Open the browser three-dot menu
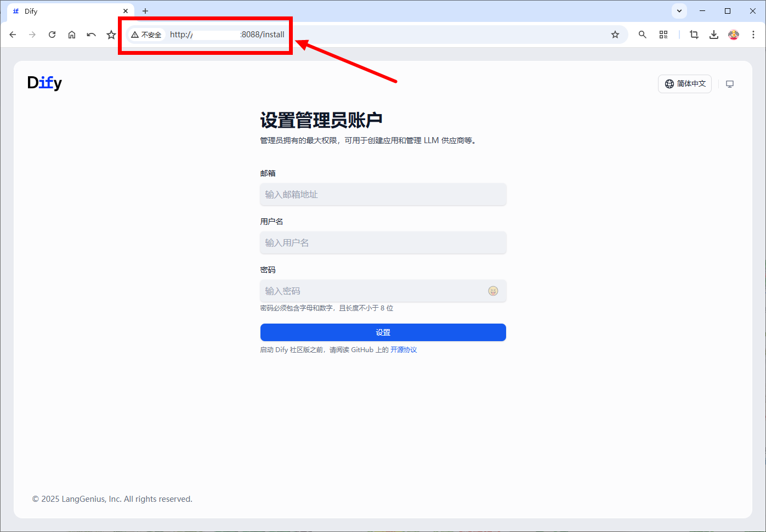Viewport: 766px width, 532px height. tap(753, 35)
